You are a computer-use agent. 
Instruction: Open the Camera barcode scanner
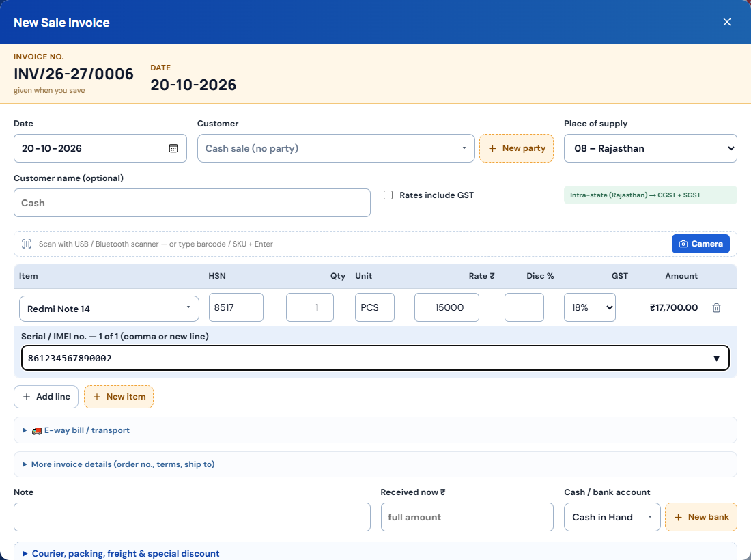tap(700, 244)
